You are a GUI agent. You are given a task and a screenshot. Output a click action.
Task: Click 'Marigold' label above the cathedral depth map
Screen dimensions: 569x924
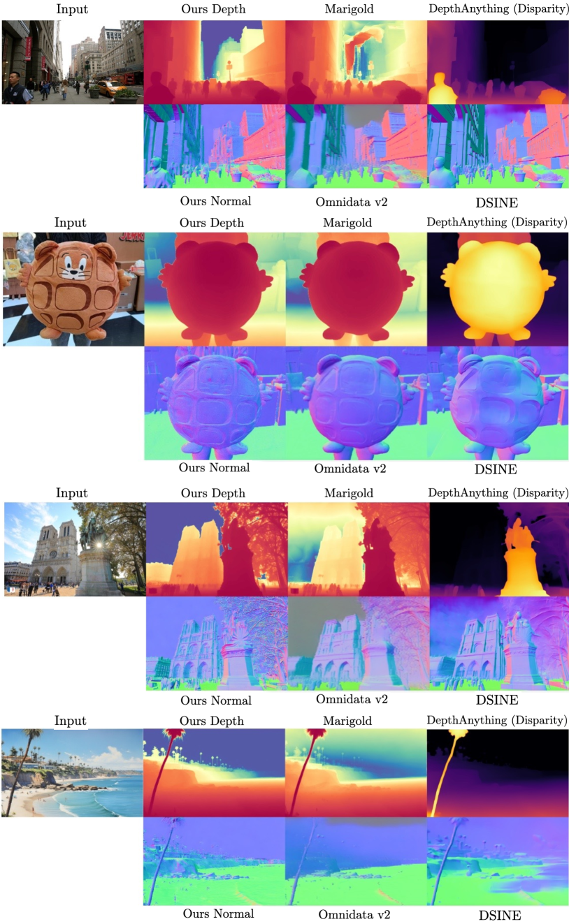(348, 493)
